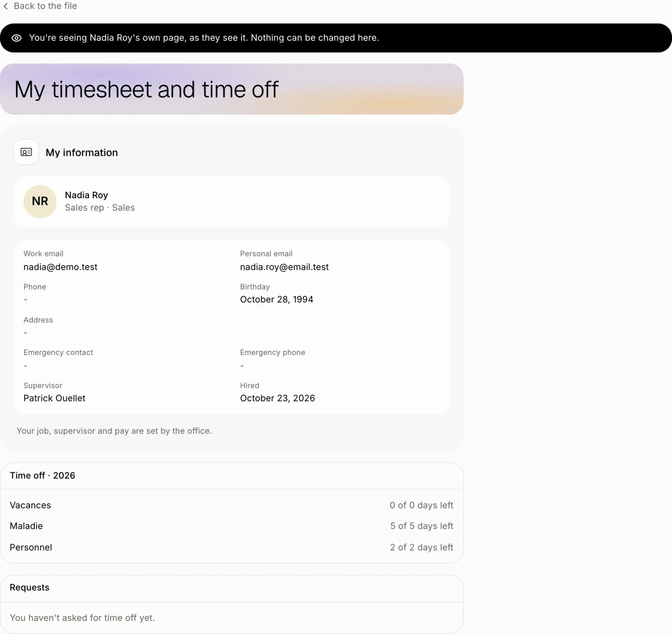Click the 'Supervisor' field label

[43, 386]
